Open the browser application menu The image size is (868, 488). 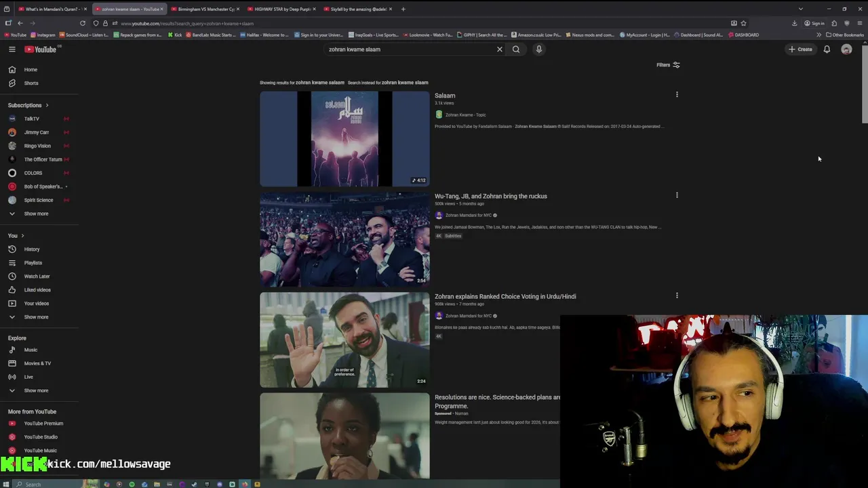(x=859, y=23)
